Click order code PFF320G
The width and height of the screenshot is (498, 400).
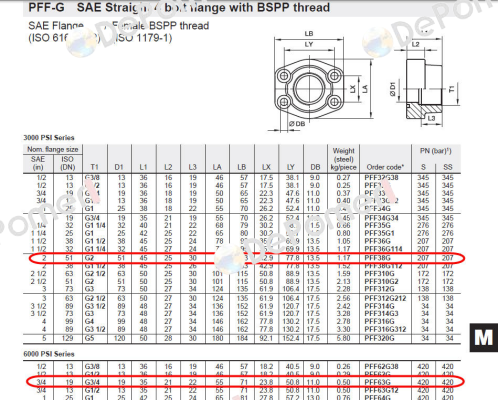[379, 338]
